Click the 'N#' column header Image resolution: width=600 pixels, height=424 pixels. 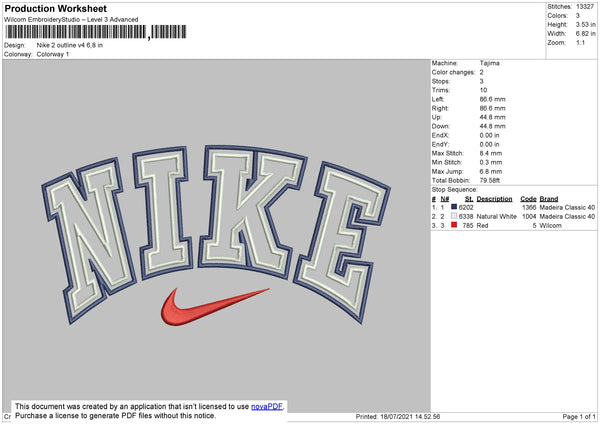tap(445, 199)
